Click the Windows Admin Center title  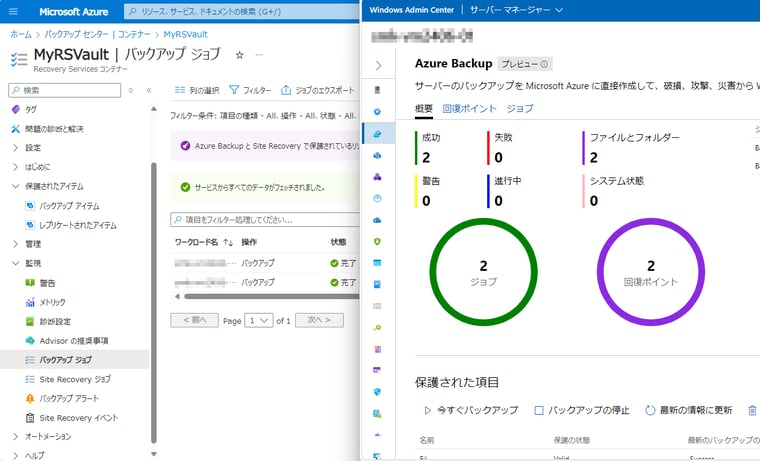412,10
